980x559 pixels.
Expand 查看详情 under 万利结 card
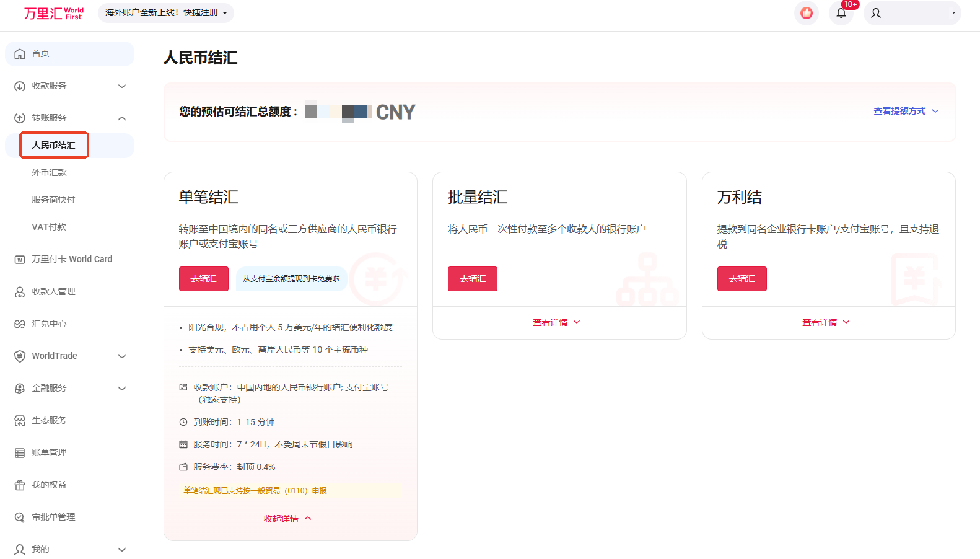pyautogui.click(x=826, y=322)
